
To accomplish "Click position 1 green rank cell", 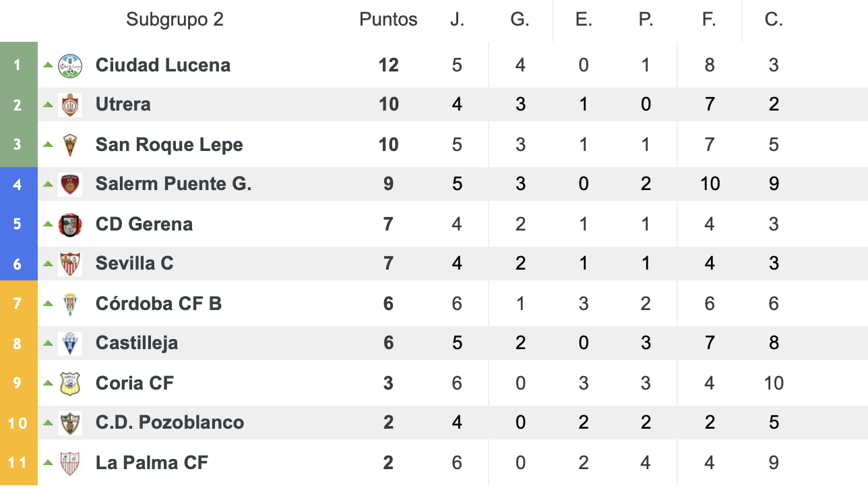I will coord(18,65).
